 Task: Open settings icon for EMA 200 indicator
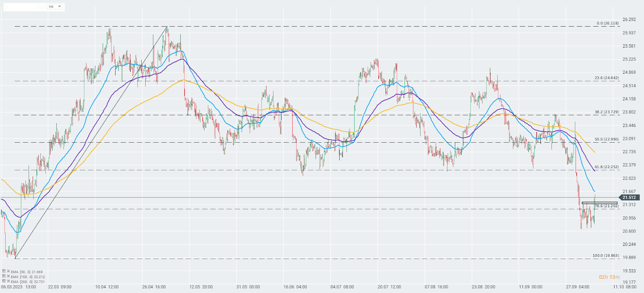click(x=4, y=281)
